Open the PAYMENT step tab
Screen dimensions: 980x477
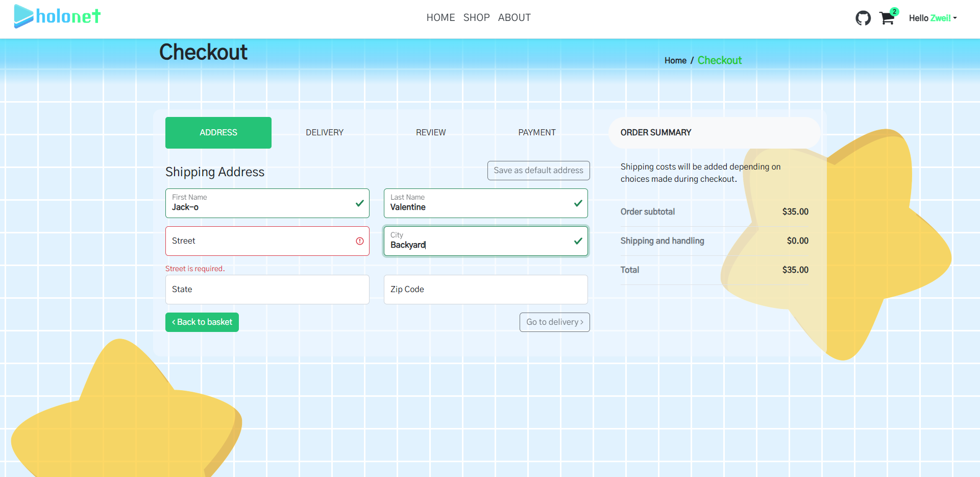[536, 132]
